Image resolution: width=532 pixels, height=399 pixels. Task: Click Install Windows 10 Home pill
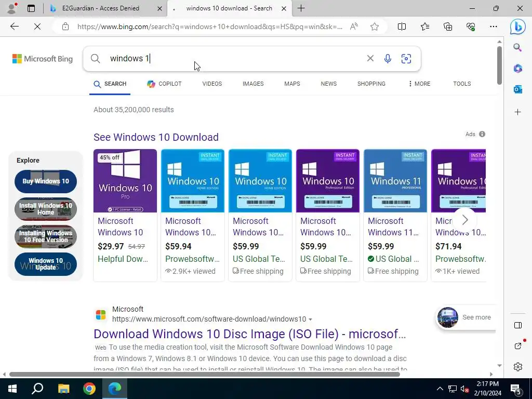tap(46, 209)
